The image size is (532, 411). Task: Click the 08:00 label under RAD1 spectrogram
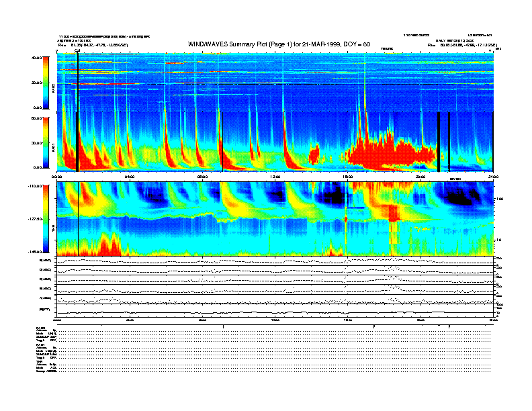point(202,177)
